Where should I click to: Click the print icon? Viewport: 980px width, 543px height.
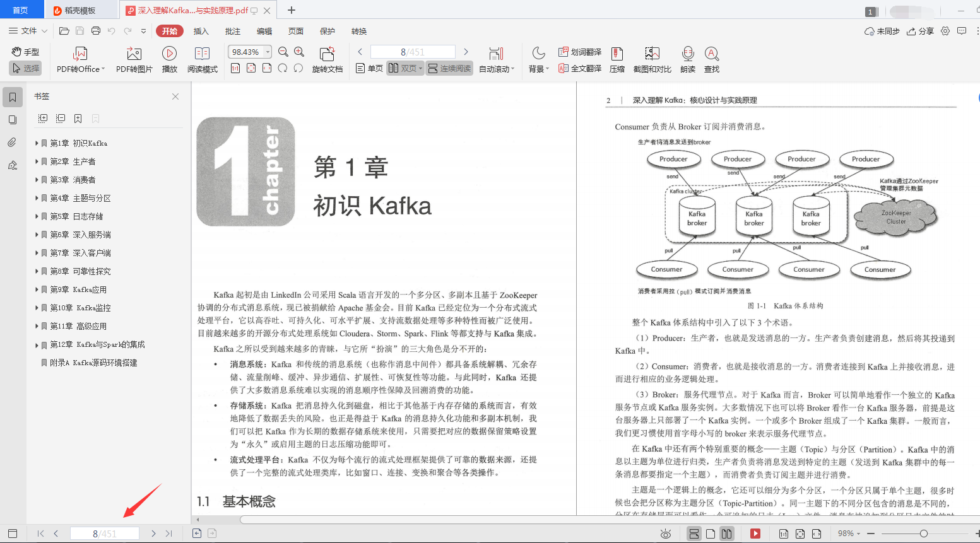coord(96,31)
